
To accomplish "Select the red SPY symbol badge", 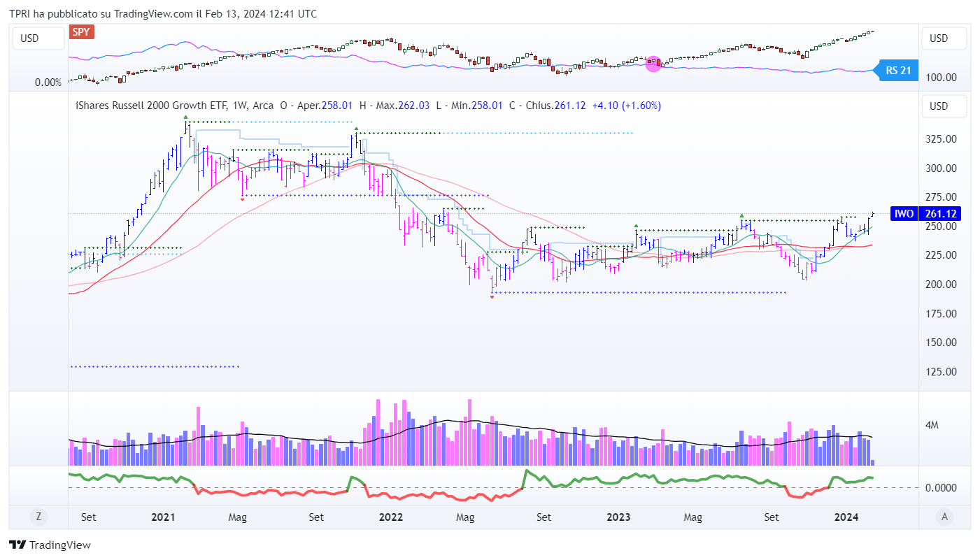I will pos(82,32).
